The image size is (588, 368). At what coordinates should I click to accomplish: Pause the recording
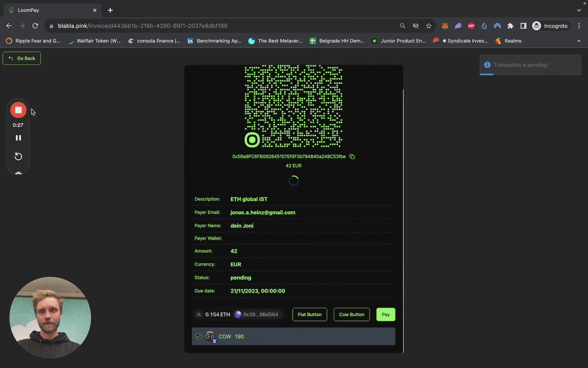(x=18, y=138)
